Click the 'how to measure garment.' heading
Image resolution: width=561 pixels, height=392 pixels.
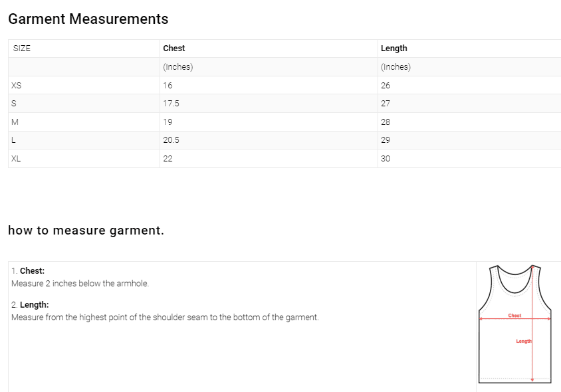86,231
